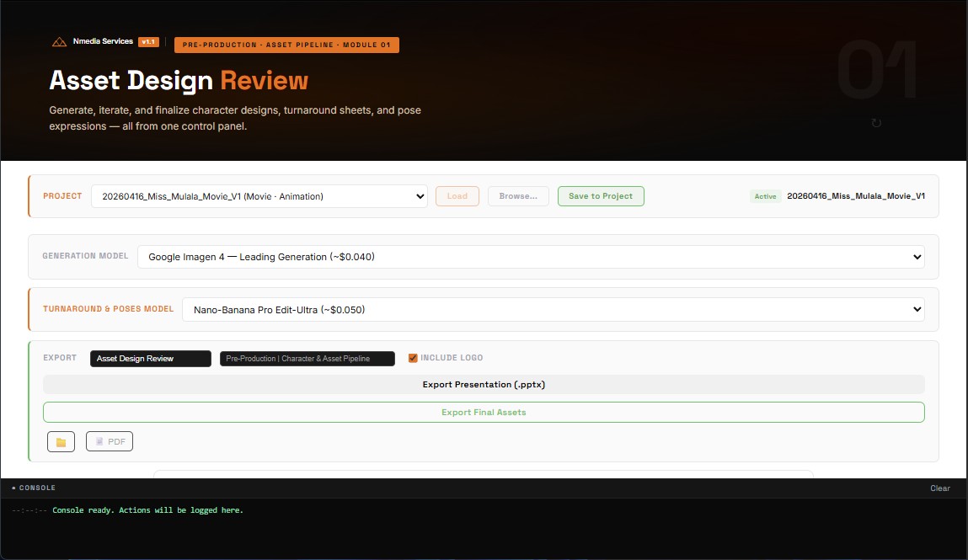Click Export Presentation (.pptx) button

pyautogui.click(x=484, y=384)
